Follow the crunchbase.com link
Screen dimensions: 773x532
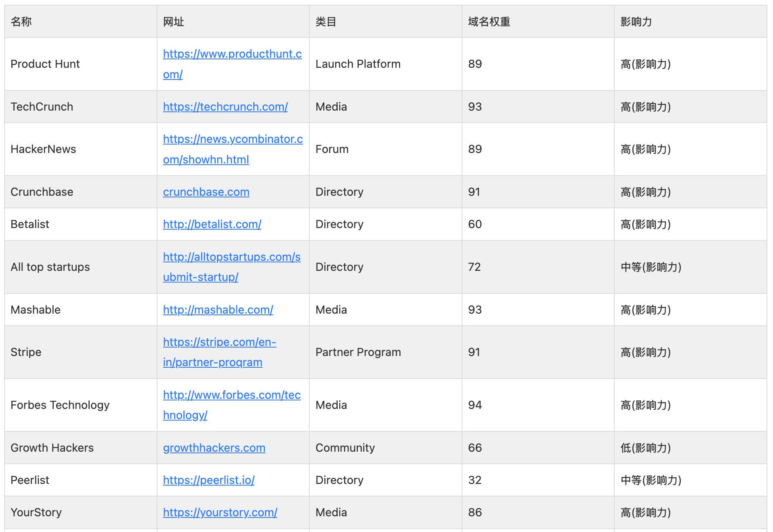point(206,192)
